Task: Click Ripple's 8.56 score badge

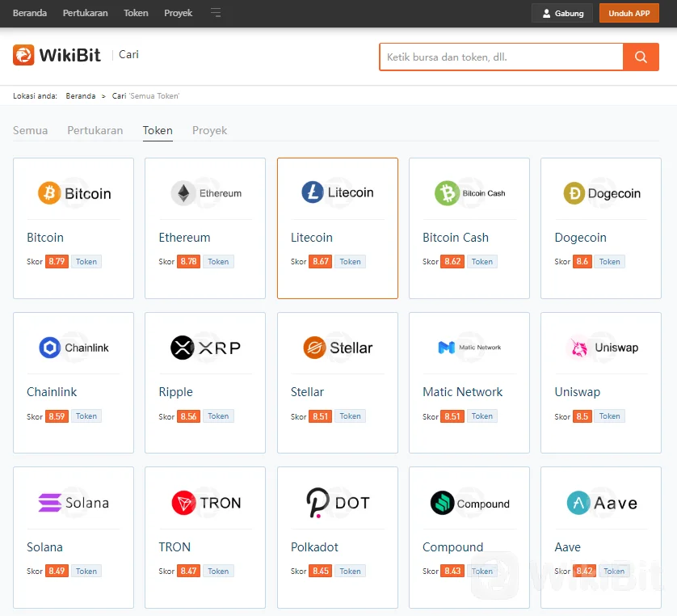Action: pyautogui.click(x=189, y=416)
